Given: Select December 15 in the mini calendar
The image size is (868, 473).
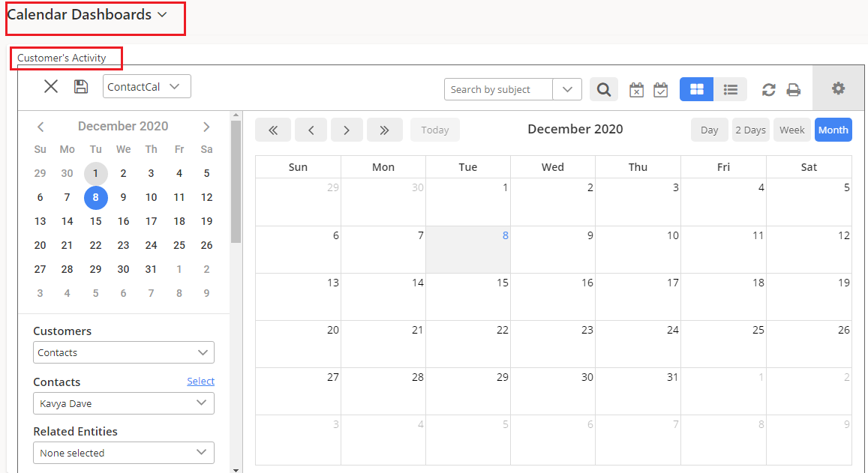Looking at the screenshot, I should [96, 221].
